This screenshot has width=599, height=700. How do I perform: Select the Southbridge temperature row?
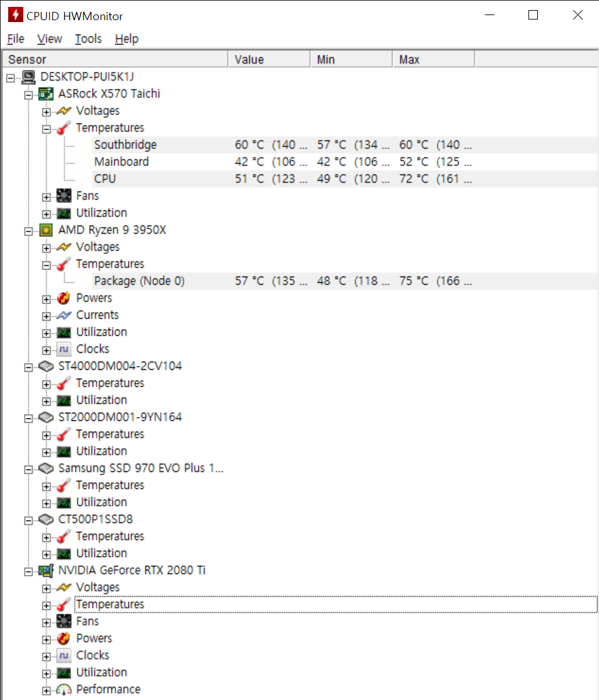(345, 145)
